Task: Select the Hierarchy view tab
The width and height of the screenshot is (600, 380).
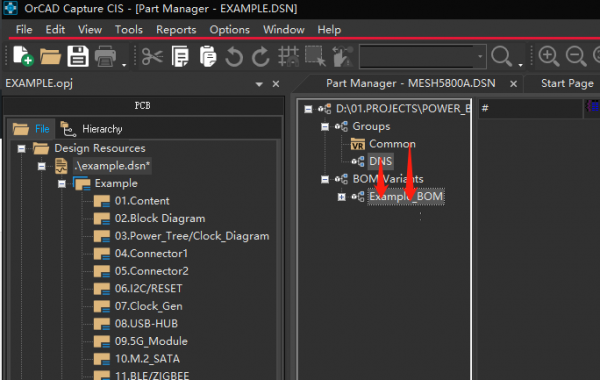Action: coord(92,129)
